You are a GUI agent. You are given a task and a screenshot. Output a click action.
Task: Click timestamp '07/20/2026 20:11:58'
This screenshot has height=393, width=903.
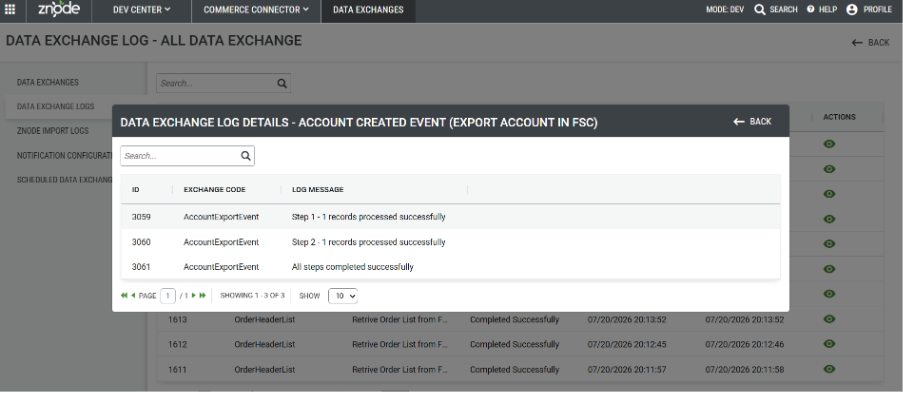pos(745,369)
